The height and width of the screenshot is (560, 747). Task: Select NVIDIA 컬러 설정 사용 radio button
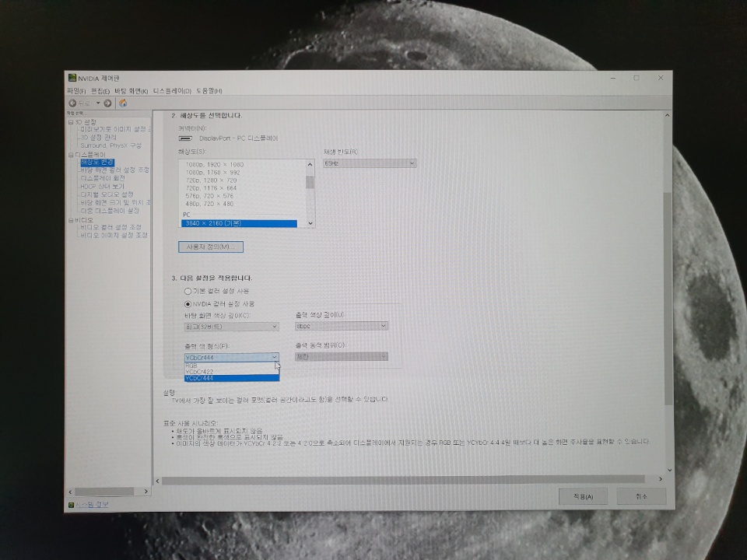[x=188, y=304]
